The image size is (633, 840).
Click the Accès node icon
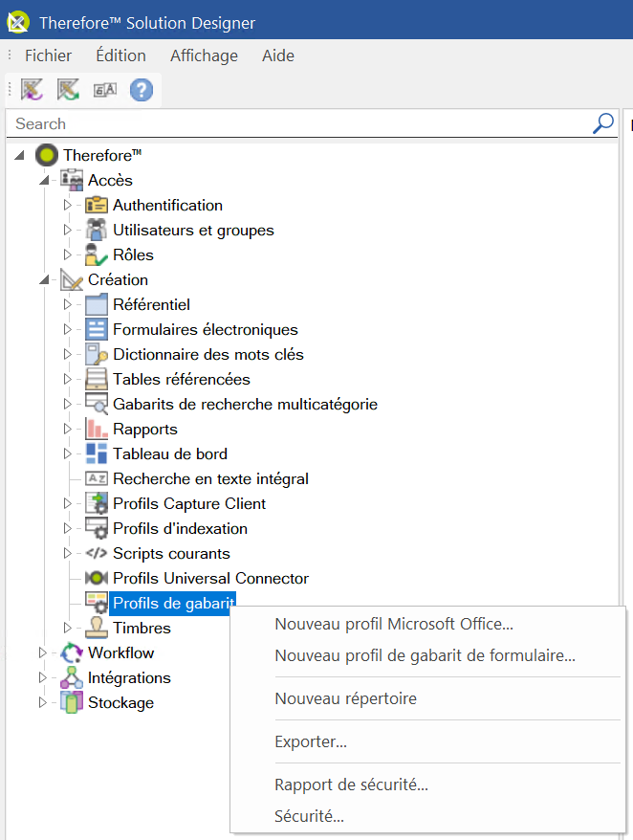point(72,180)
